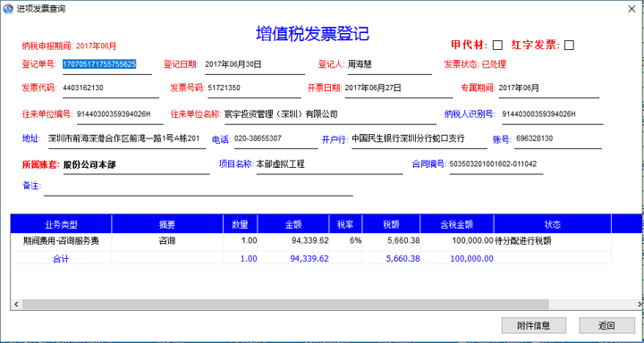Click the 摘要 column header
Image resolution: width=644 pixels, height=343 pixels.
click(x=167, y=224)
